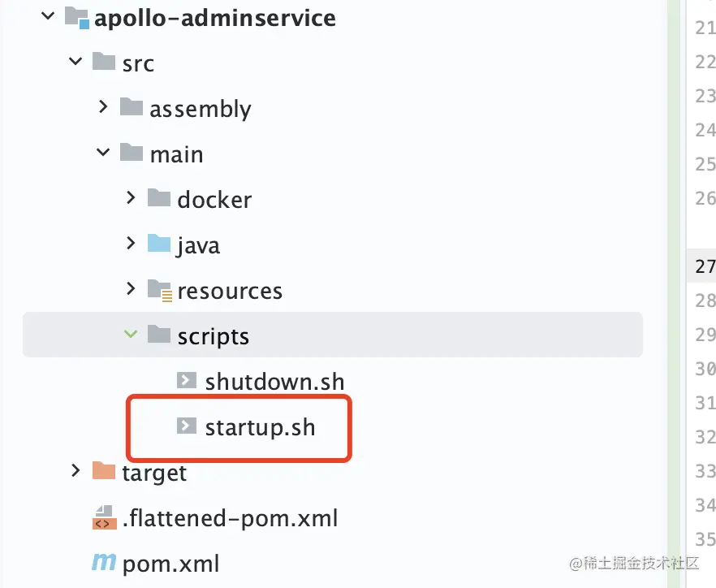Select the main folder label
This screenshot has height=588, width=716.
(x=176, y=154)
